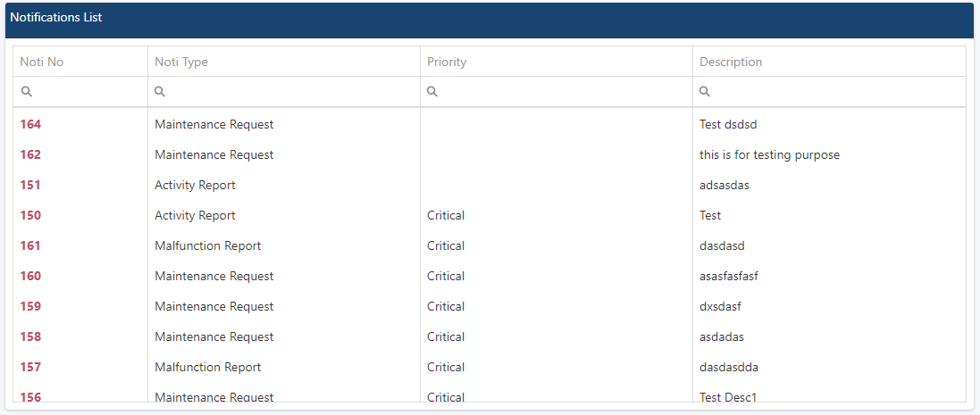Open notification number 159
Image resolution: width=980 pixels, height=415 pixels.
pyautogui.click(x=30, y=306)
